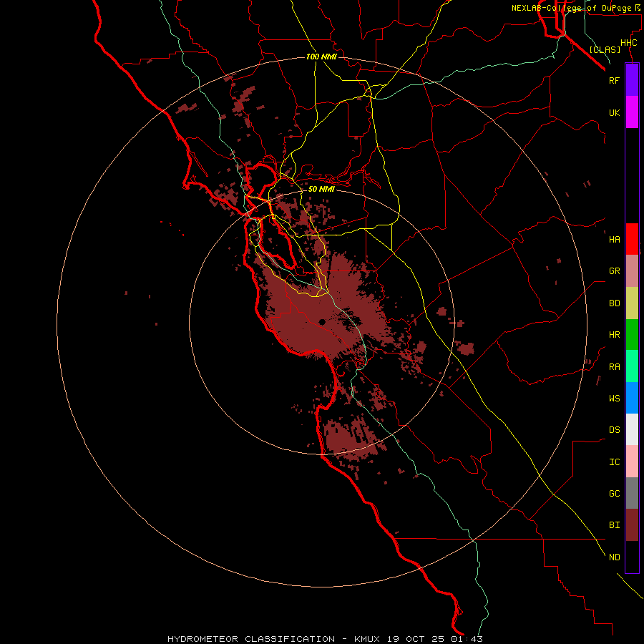Viewport: 644px width, 644px height.
Task: Click the HA legend label
Action: point(614,240)
